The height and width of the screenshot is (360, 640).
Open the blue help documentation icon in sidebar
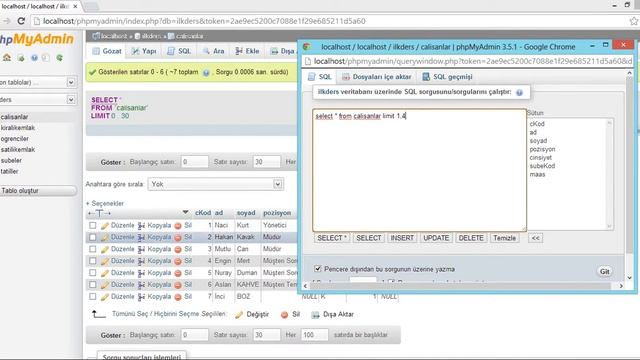coord(34,58)
